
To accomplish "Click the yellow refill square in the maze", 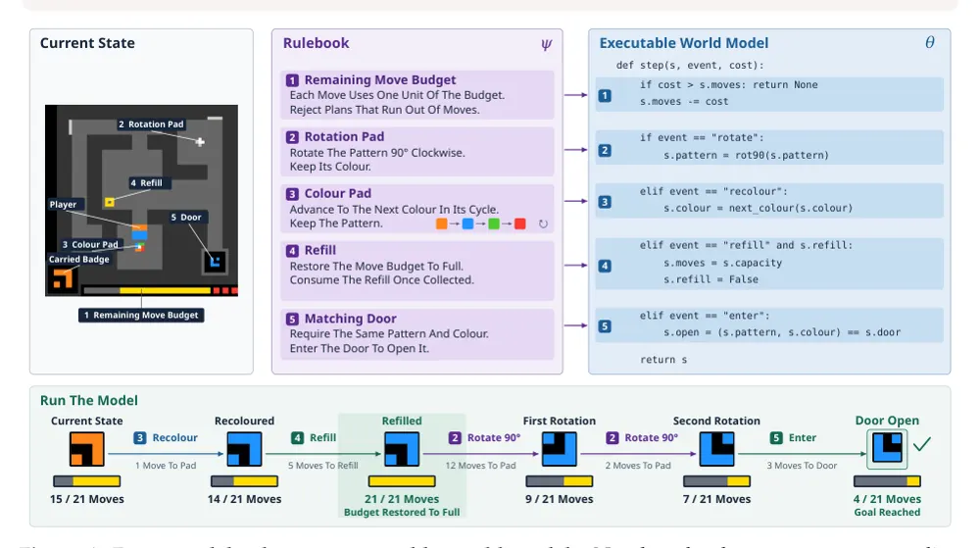I will coord(110,202).
